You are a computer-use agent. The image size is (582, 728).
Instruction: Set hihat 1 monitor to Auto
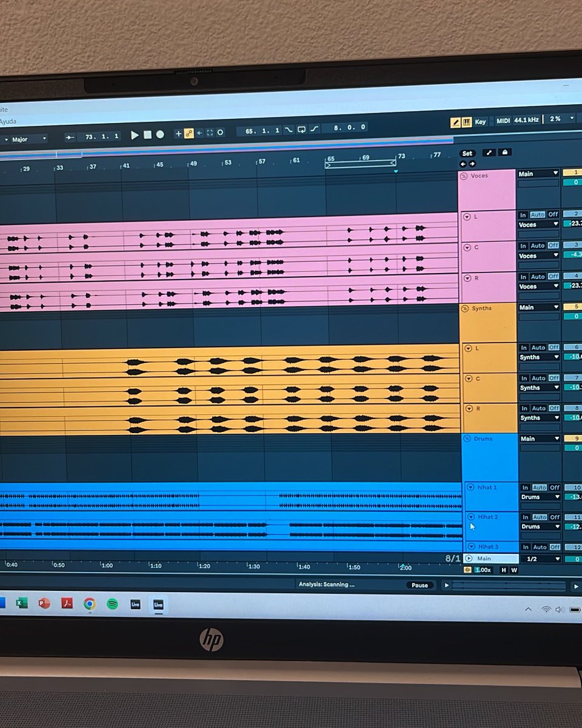(x=539, y=487)
